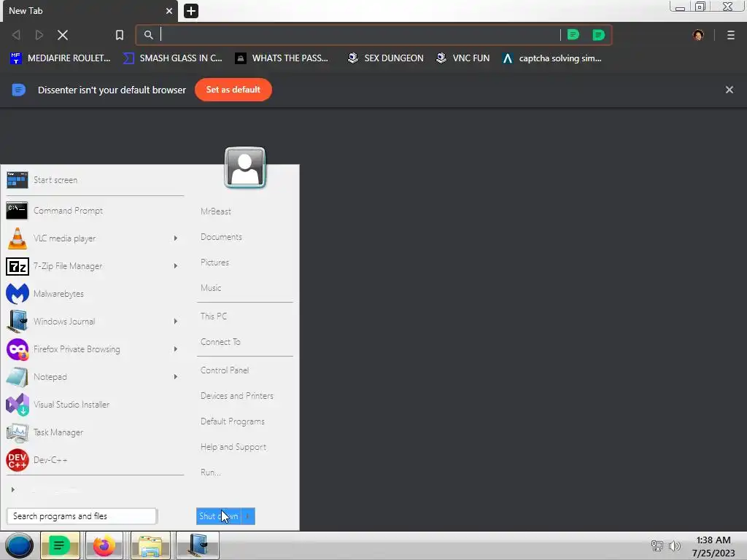Click the user account picture
Viewport: 747px width, 560px height.
245,168
